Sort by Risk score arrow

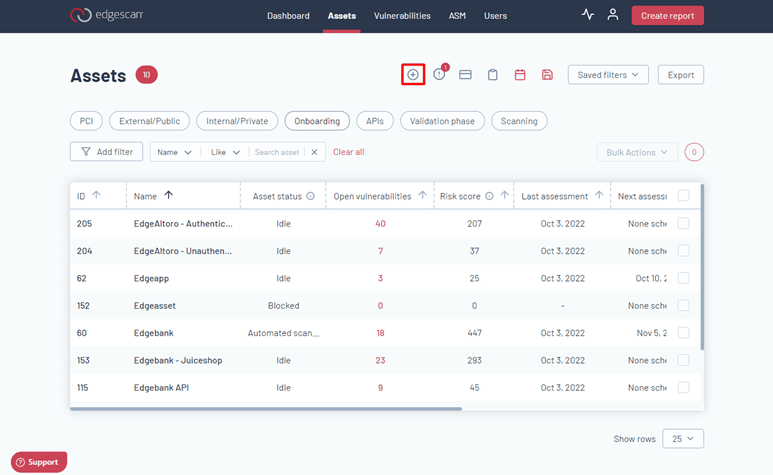click(504, 195)
